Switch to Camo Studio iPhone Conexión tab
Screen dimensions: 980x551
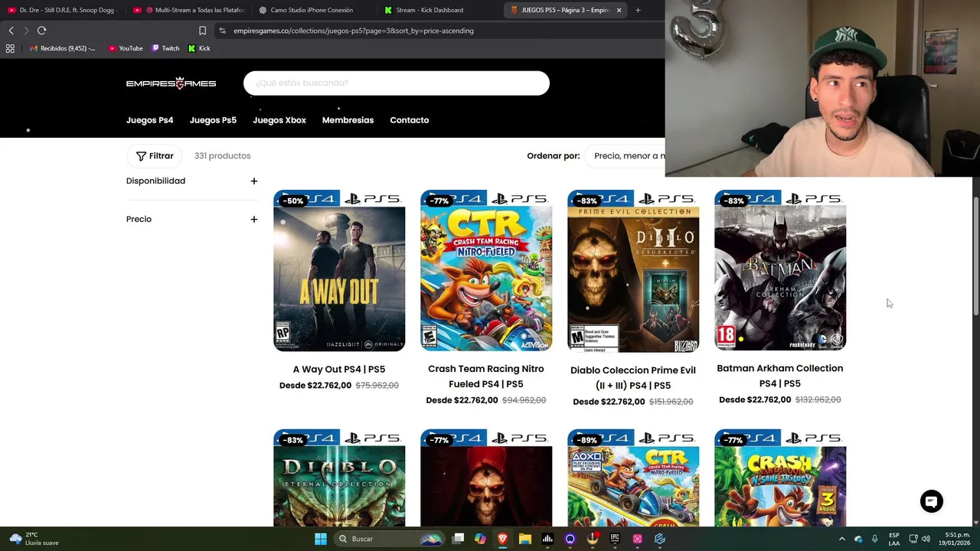314,10
